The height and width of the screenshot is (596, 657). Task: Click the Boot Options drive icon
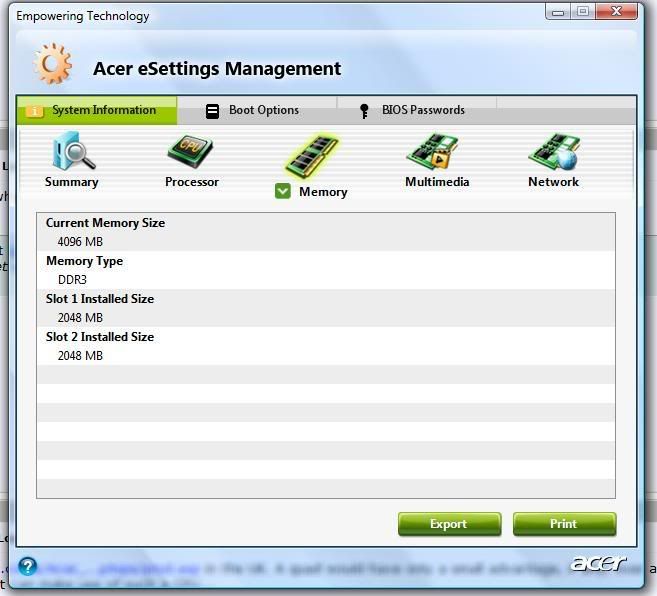coord(212,111)
